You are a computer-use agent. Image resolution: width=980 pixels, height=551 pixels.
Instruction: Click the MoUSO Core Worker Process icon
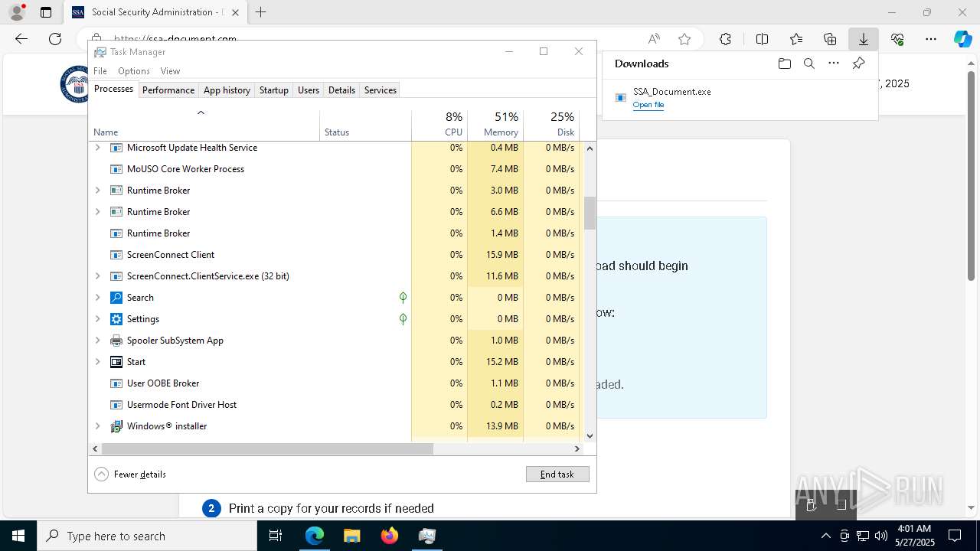click(116, 169)
